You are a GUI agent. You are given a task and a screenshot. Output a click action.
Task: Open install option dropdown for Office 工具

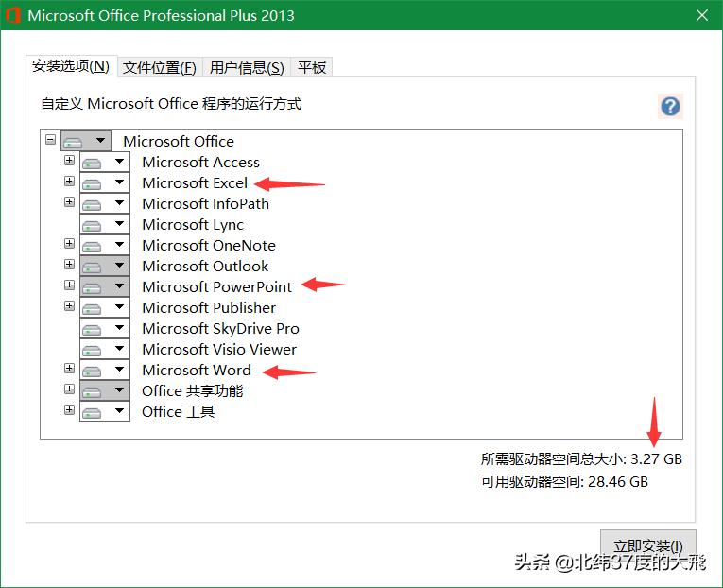105,411
